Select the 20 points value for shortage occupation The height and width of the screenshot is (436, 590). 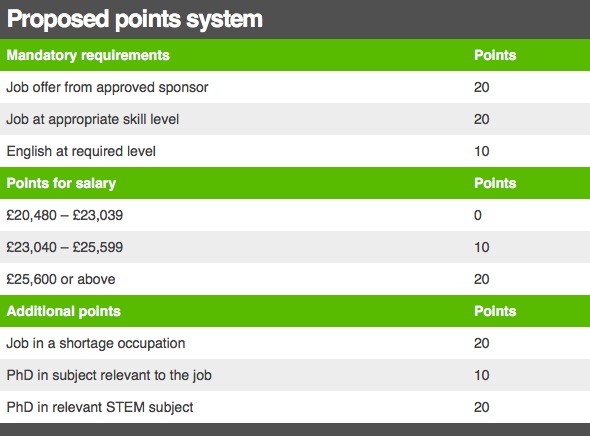click(x=482, y=343)
